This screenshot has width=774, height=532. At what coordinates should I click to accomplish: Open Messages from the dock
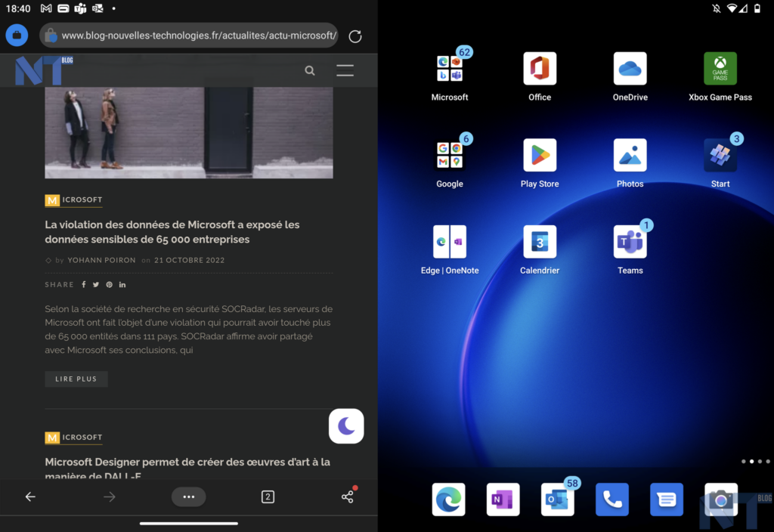click(667, 500)
